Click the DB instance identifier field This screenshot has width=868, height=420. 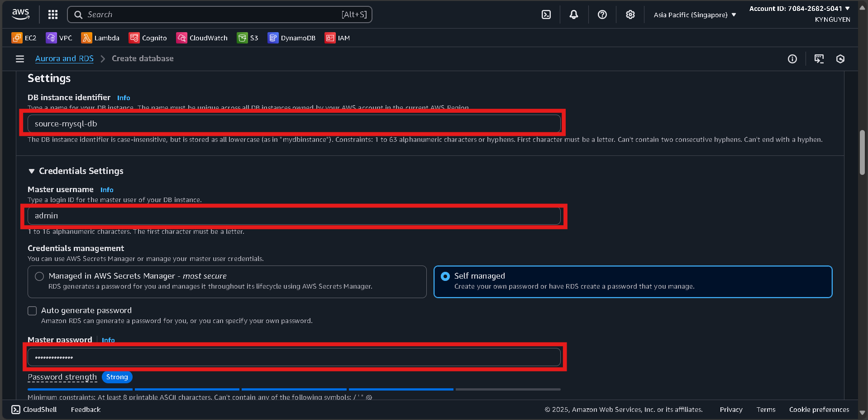(293, 123)
